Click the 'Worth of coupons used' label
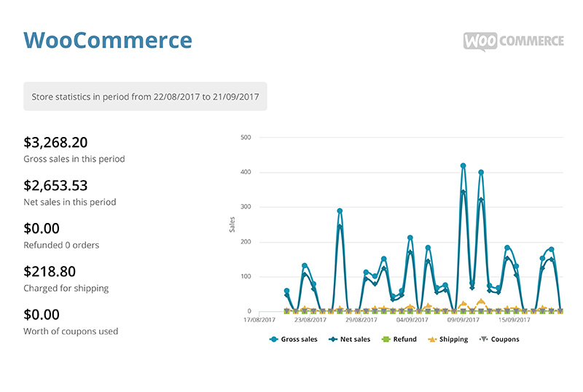The image size is (583, 392). (x=71, y=332)
